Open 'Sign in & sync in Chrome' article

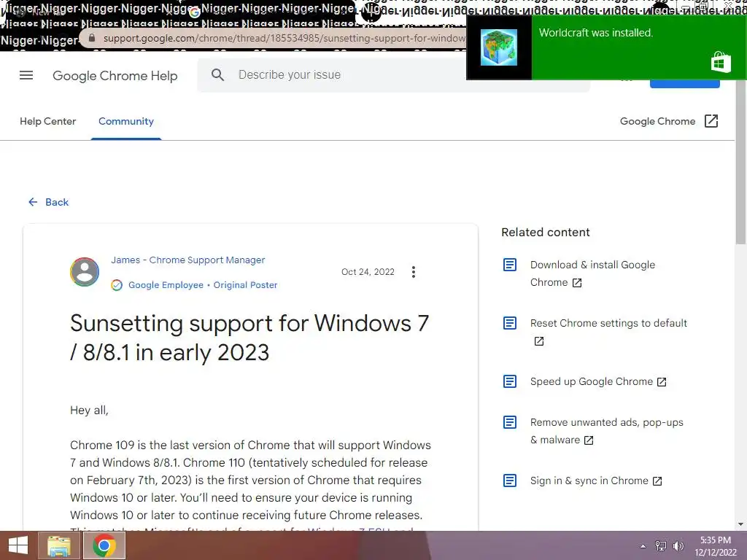[x=589, y=481]
